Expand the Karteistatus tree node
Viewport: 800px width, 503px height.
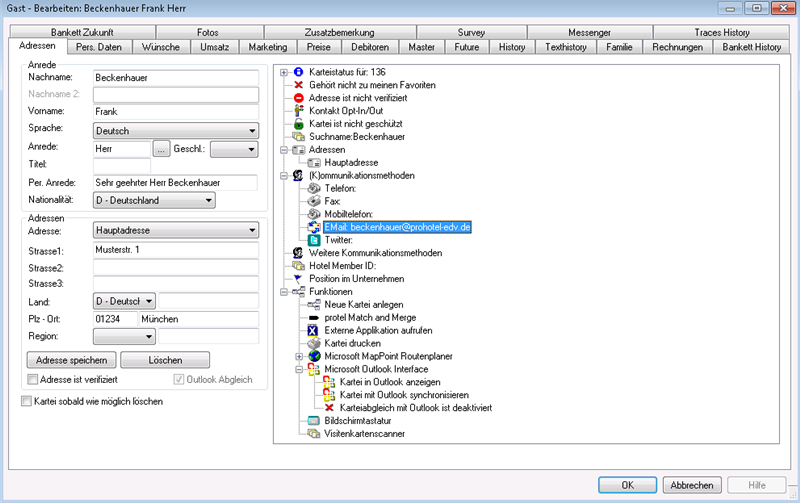284,72
